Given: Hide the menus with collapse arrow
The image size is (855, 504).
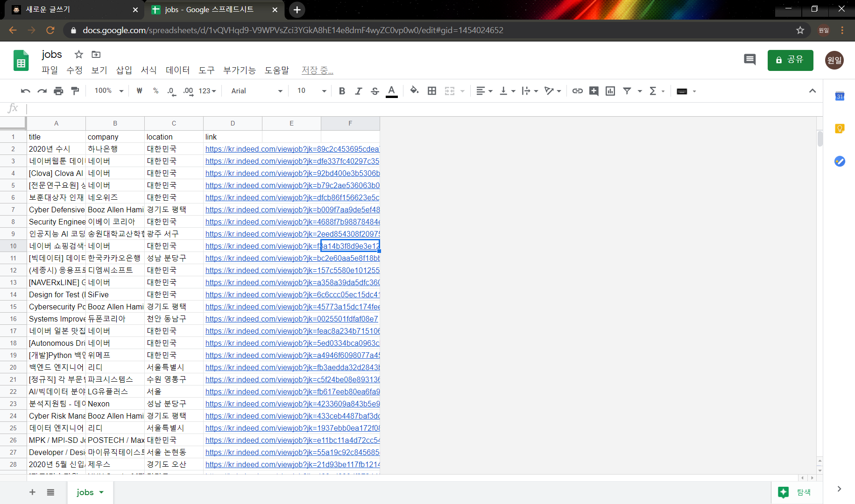Looking at the screenshot, I should coord(813,91).
